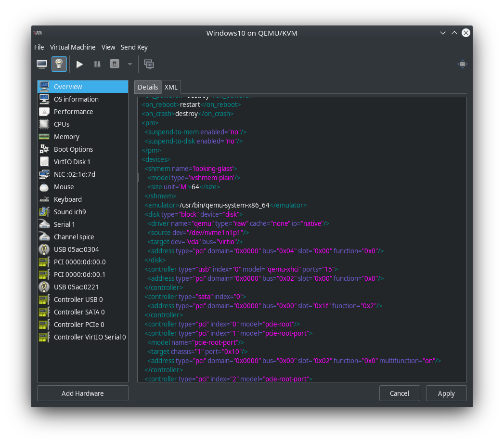Select USB 05ac:0221 device
This screenshot has height=444, width=504.
[x=83, y=287]
